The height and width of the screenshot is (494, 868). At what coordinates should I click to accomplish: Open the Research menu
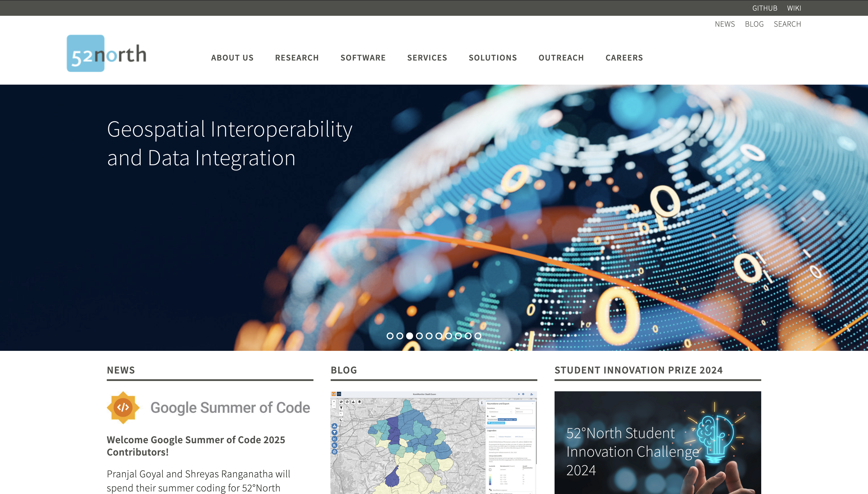(x=297, y=58)
